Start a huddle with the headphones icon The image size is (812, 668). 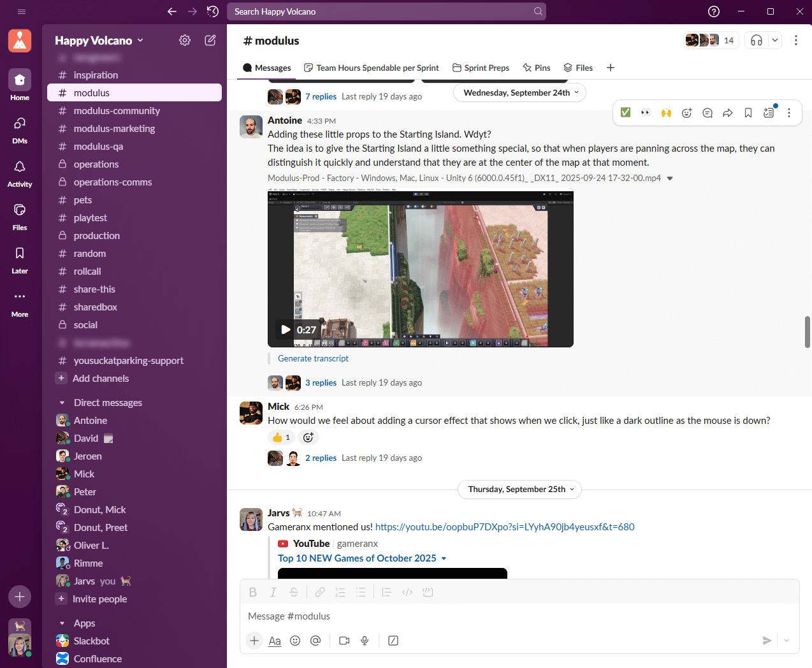[x=757, y=40]
